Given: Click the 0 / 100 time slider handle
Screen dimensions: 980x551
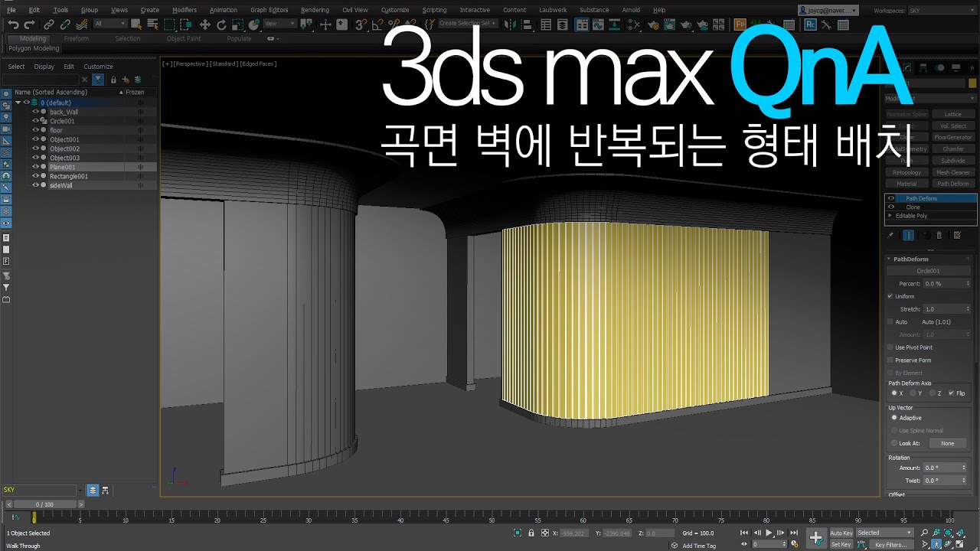Looking at the screenshot, I should [44, 504].
